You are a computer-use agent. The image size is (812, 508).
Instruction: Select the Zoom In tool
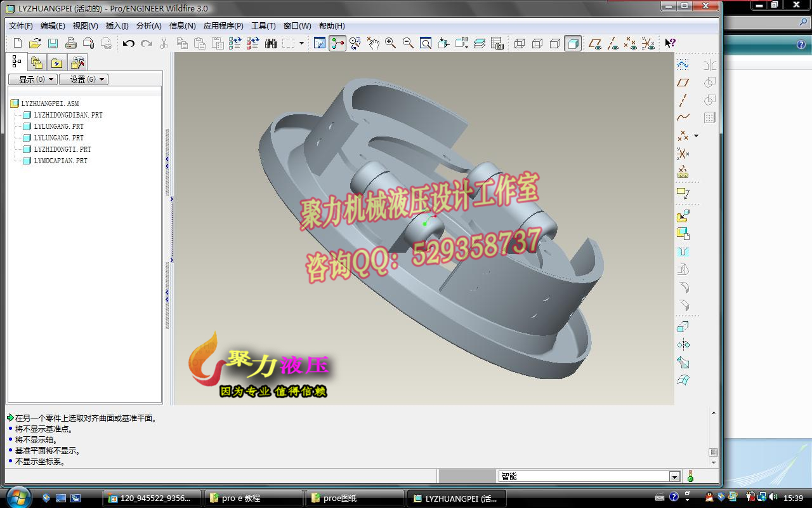pyautogui.click(x=390, y=43)
